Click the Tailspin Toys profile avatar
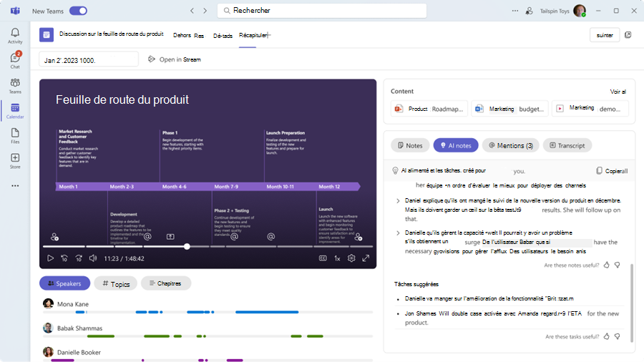 click(580, 11)
